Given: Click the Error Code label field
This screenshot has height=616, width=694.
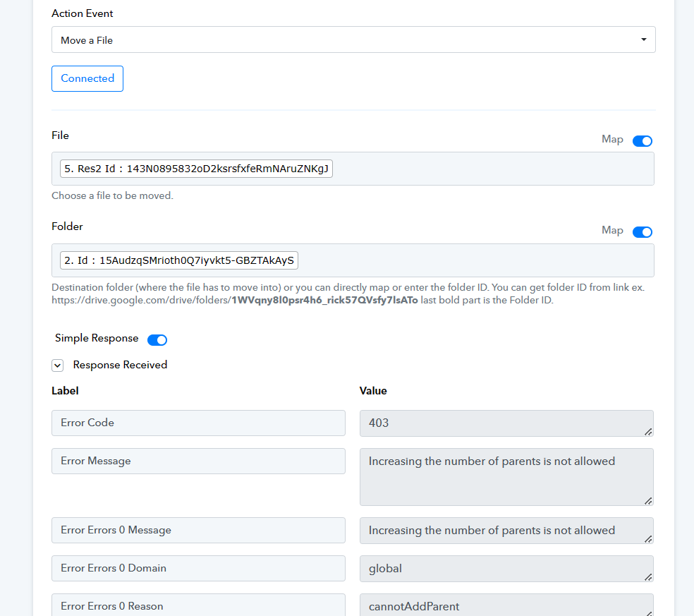Looking at the screenshot, I should (198, 423).
